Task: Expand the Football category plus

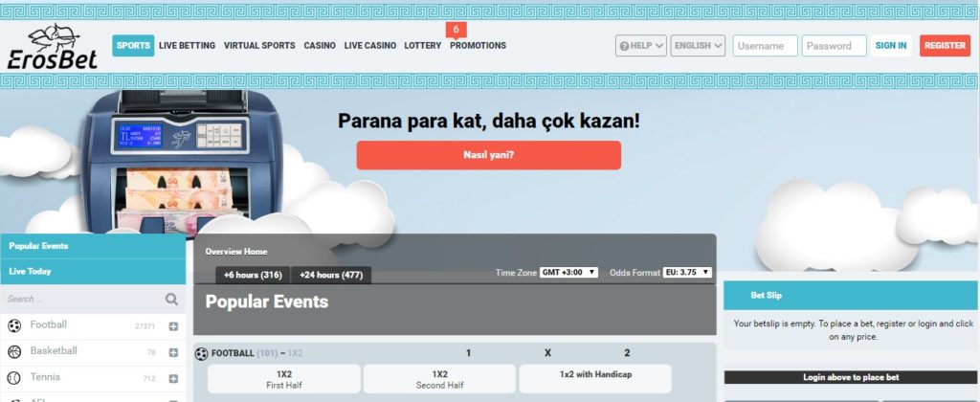Action: click(173, 326)
